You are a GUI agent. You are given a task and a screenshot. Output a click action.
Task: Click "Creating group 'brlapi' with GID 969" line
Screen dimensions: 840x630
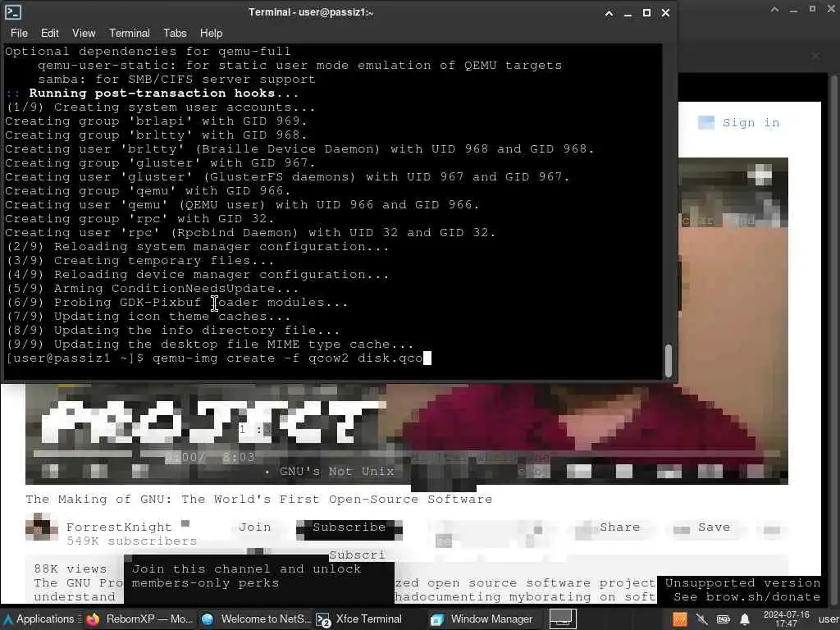[156, 121]
